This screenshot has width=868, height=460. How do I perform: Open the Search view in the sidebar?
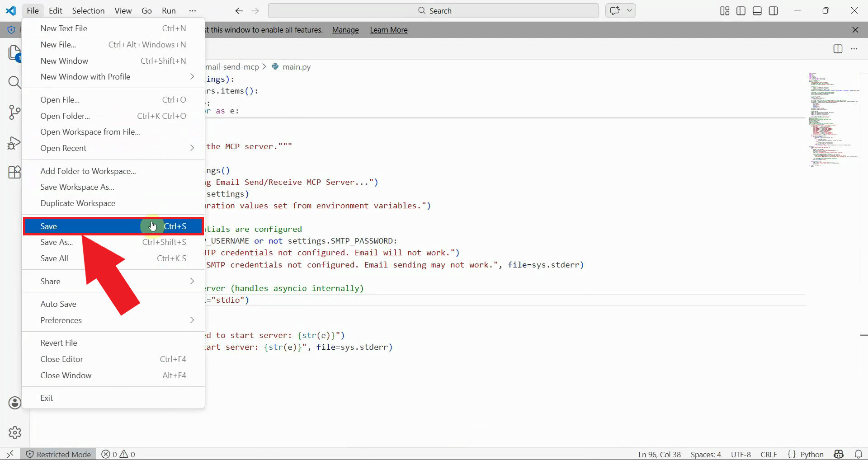[x=15, y=82]
